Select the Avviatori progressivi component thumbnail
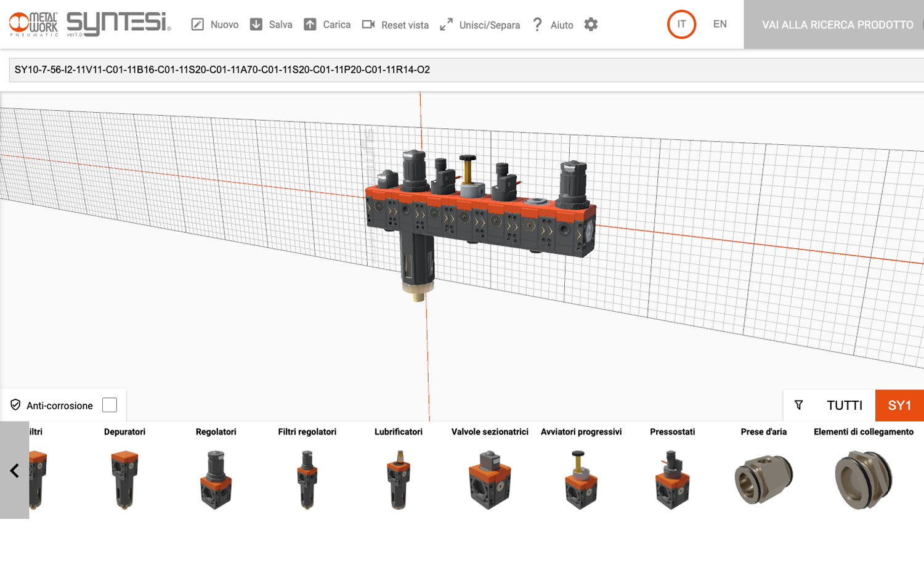The height and width of the screenshot is (562, 924). coord(581,479)
